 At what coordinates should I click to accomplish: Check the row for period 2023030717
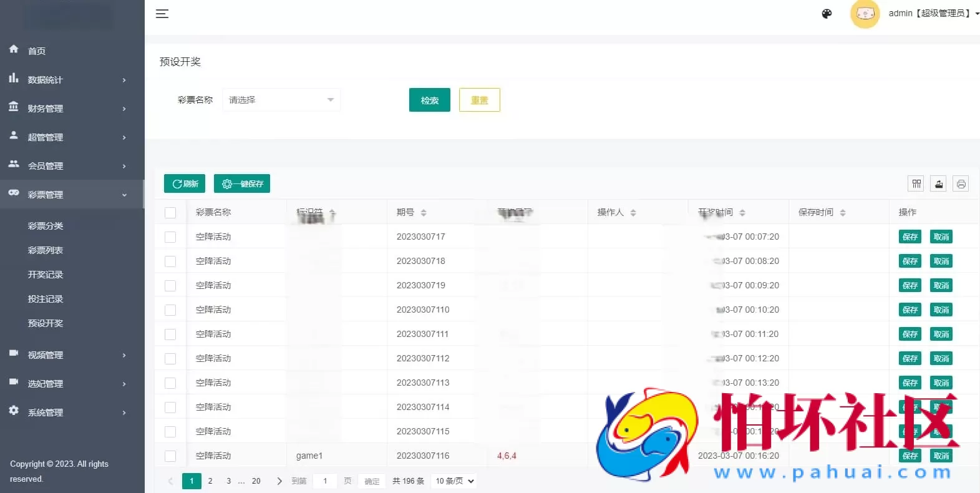170,237
